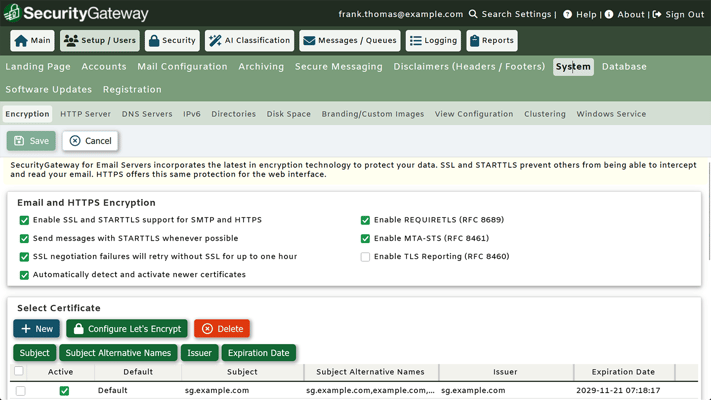This screenshot has width=711, height=400.
Task: Click the SecurityGateway logo
Action: pyautogui.click(x=76, y=13)
